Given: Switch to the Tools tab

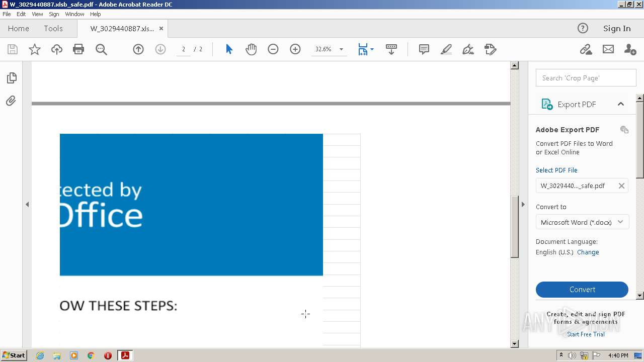Looking at the screenshot, I should click(53, 29).
